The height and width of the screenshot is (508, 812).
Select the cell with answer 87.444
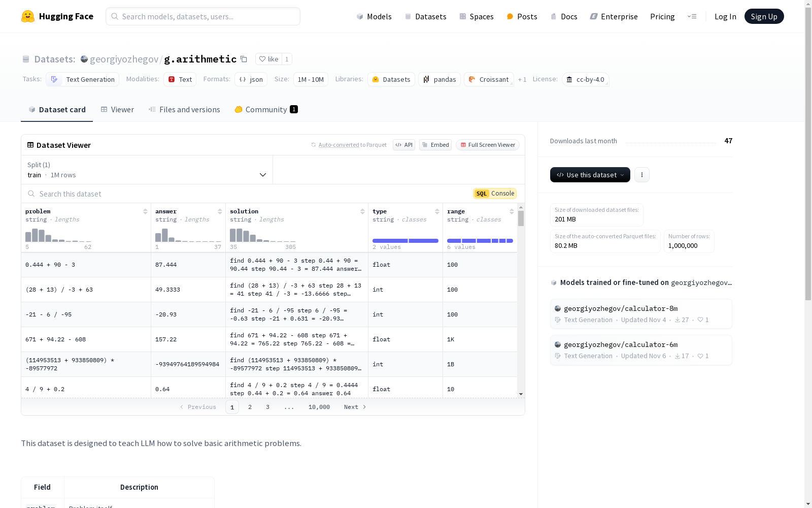pos(188,265)
